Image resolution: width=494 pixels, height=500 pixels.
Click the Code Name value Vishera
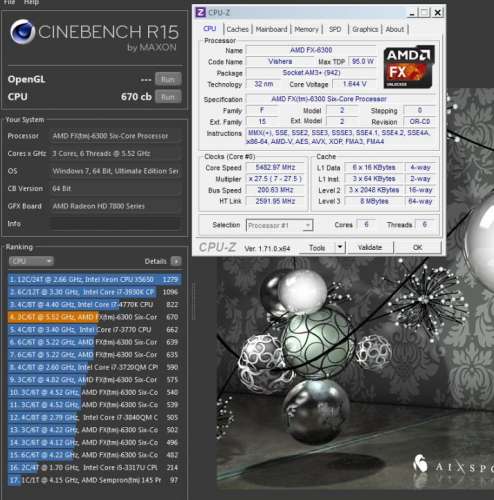280,61
